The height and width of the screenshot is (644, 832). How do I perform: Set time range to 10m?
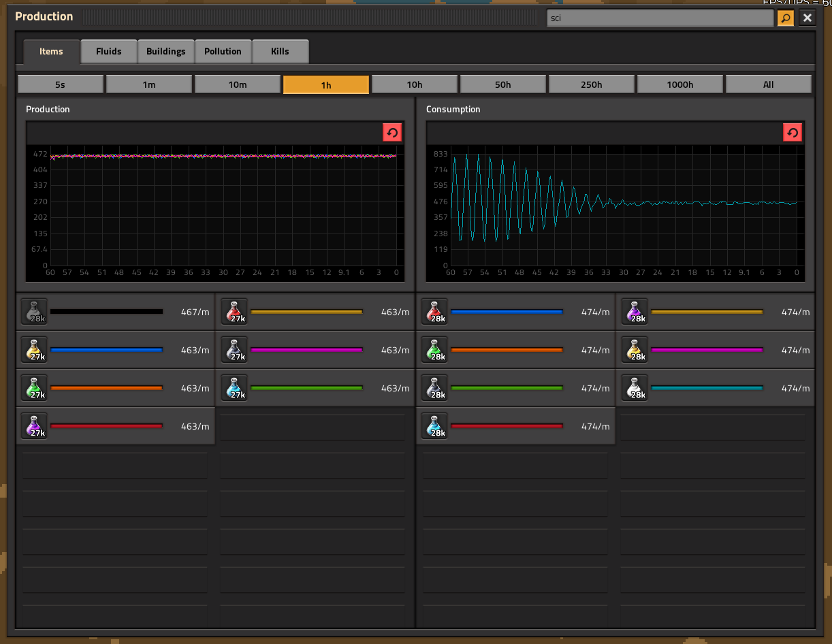click(238, 84)
